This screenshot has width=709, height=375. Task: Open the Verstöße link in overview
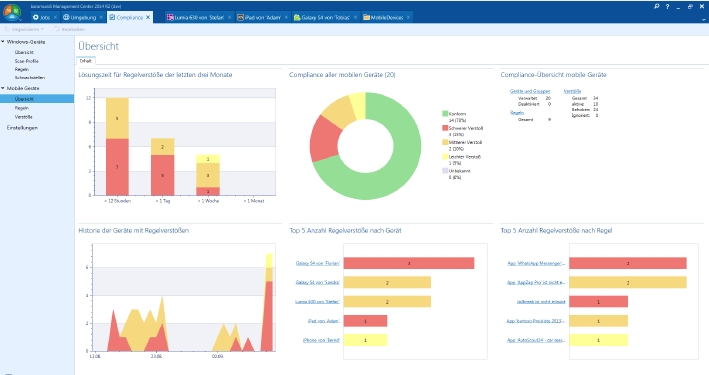click(x=572, y=91)
